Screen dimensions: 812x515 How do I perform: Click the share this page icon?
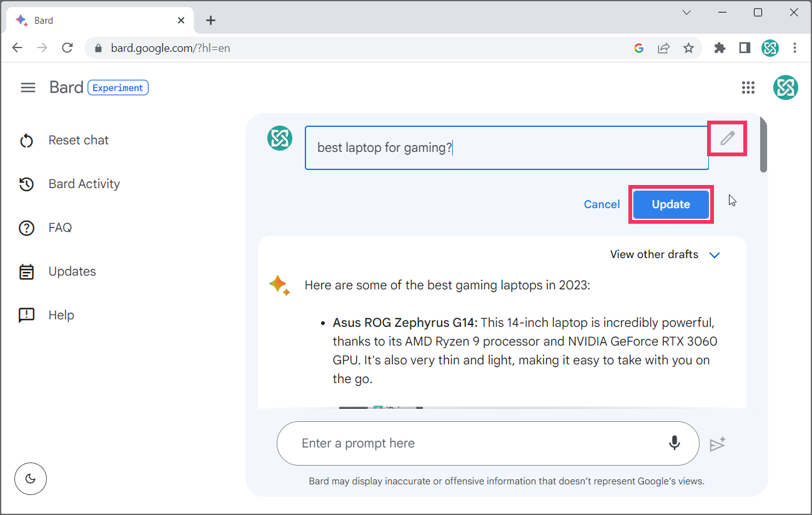663,48
